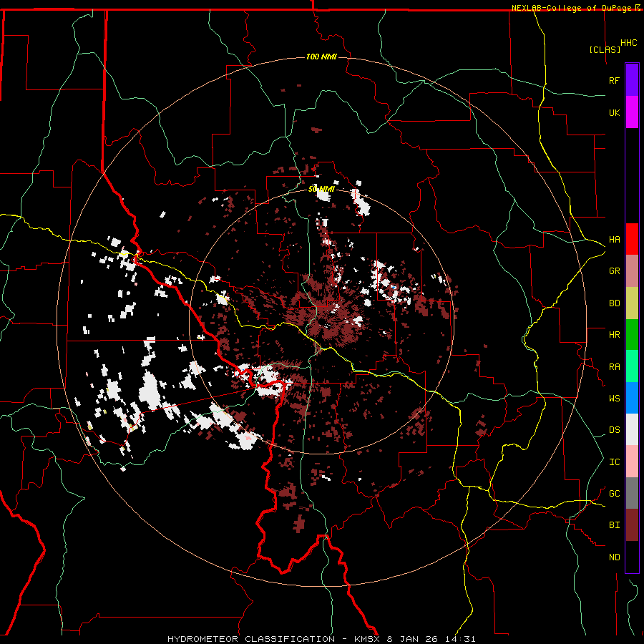Click the BI legend label
644x644 pixels.
click(614, 525)
